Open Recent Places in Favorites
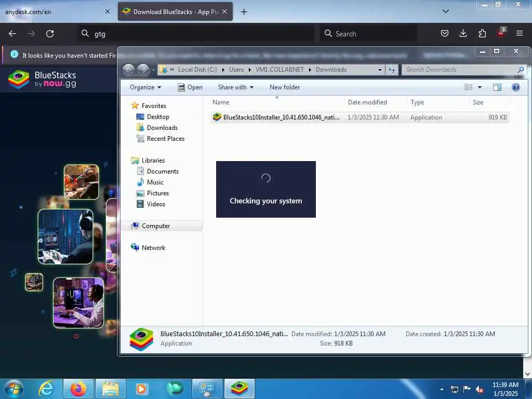The height and width of the screenshot is (399, 532). click(x=166, y=138)
